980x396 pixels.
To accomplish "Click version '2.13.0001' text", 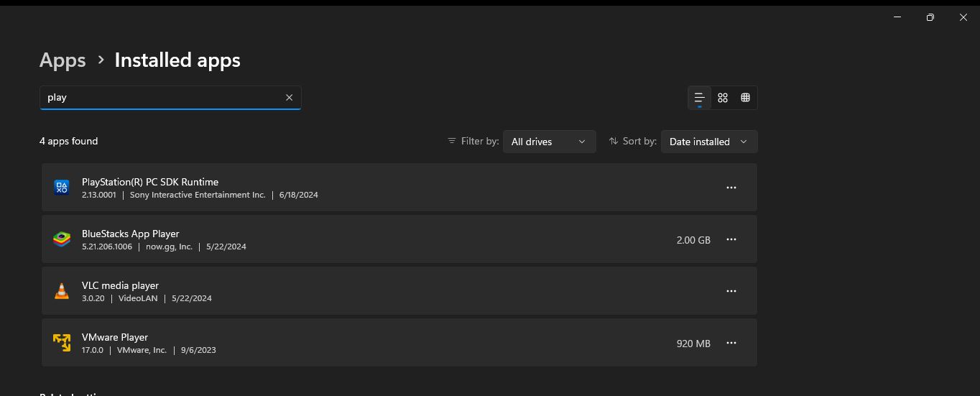I will coord(99,195).
